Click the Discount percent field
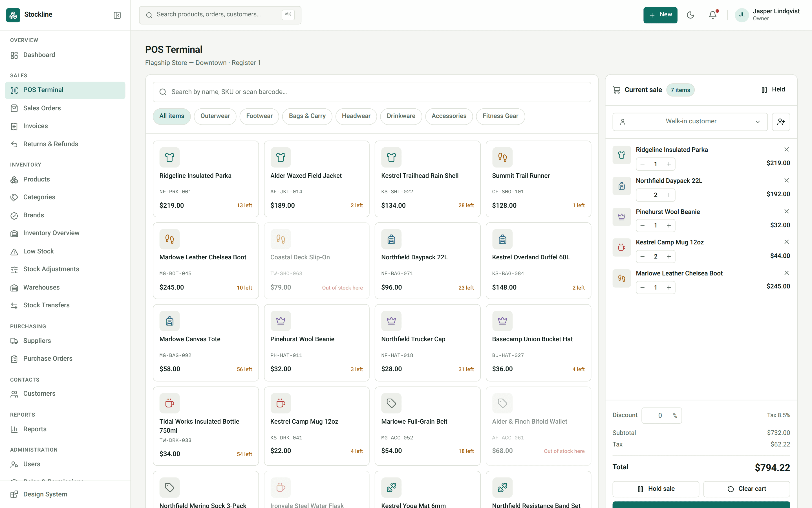Screen dimensions: 812x508 (661, 416)
